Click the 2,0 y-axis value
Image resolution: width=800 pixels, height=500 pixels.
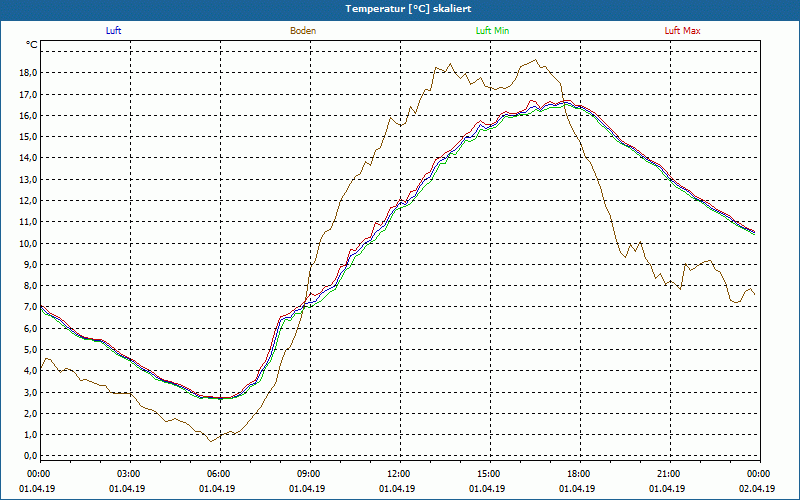(31, 413)
